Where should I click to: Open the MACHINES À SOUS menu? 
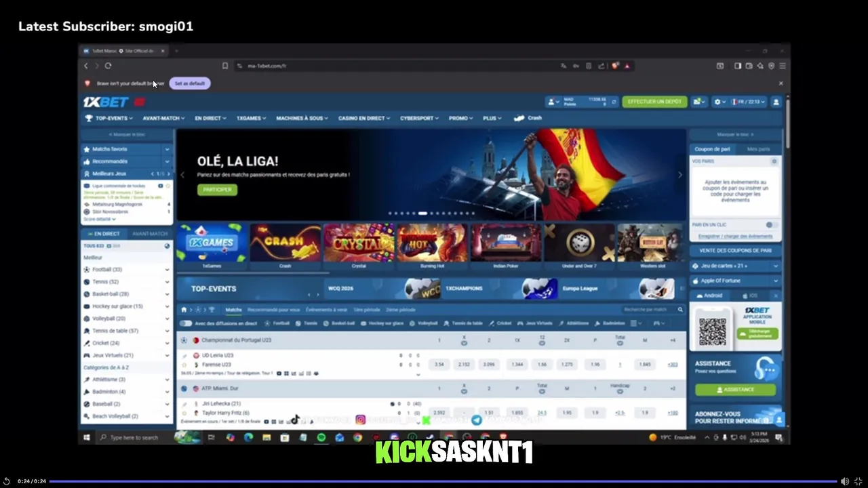302,118
